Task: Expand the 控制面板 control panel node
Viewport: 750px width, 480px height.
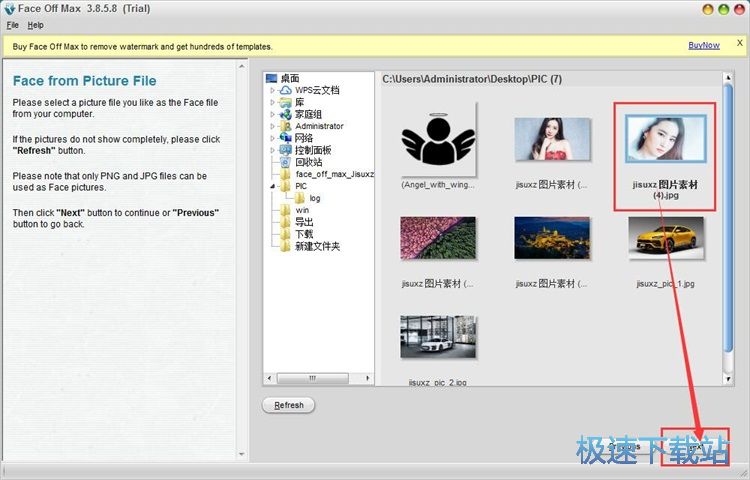Action: 272,150
